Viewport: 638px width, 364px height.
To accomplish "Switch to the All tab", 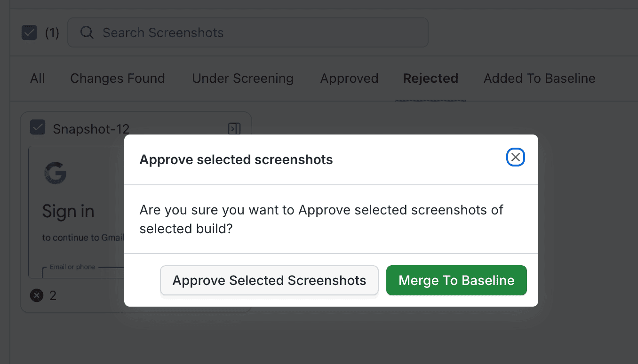I will [x=38, y=79].
